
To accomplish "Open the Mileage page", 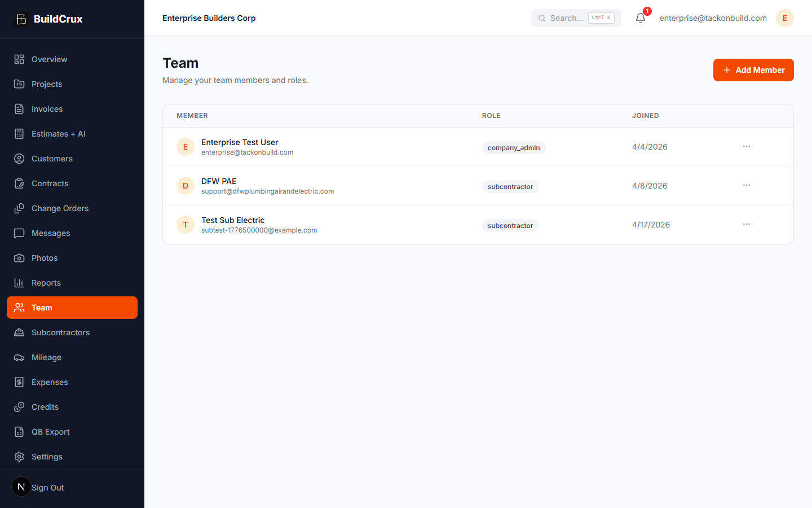I will 72,357.
